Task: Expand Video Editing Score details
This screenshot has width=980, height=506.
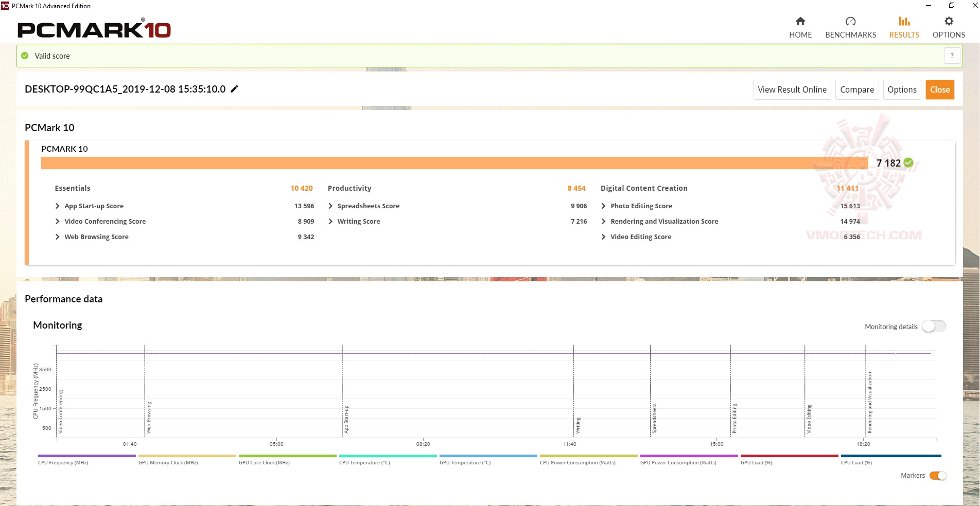Action: coord(603,237)
